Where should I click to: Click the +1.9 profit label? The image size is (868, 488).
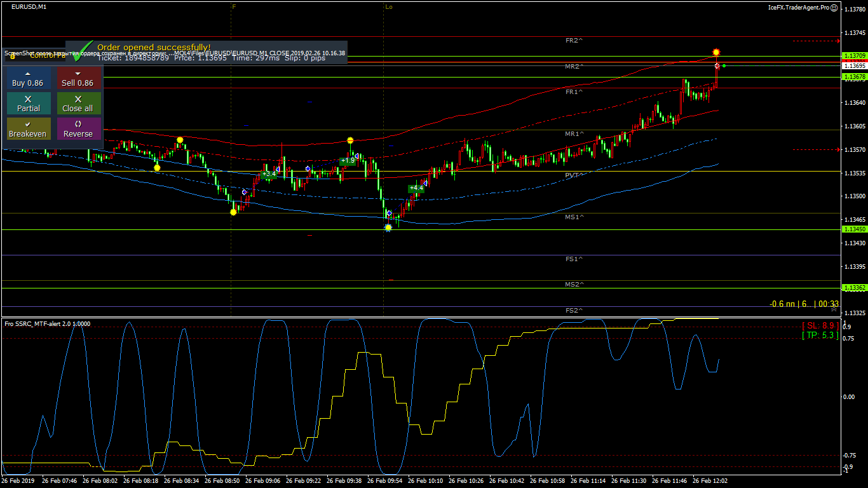pos(348,161)
